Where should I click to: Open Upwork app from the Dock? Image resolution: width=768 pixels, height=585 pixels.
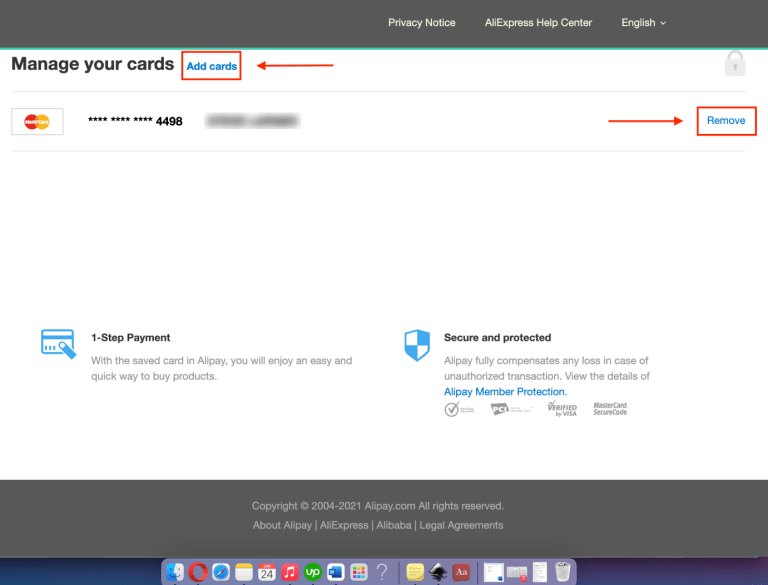[313, 572]
